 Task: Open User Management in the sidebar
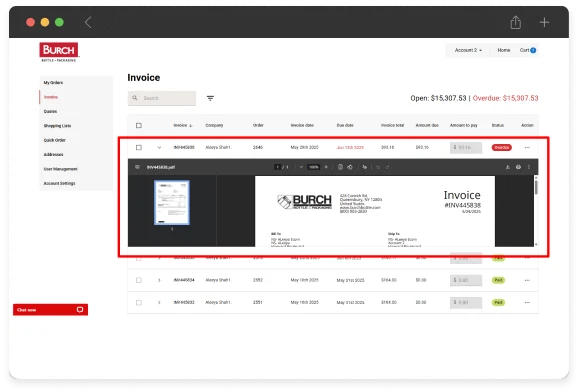[x=61, y=169]
